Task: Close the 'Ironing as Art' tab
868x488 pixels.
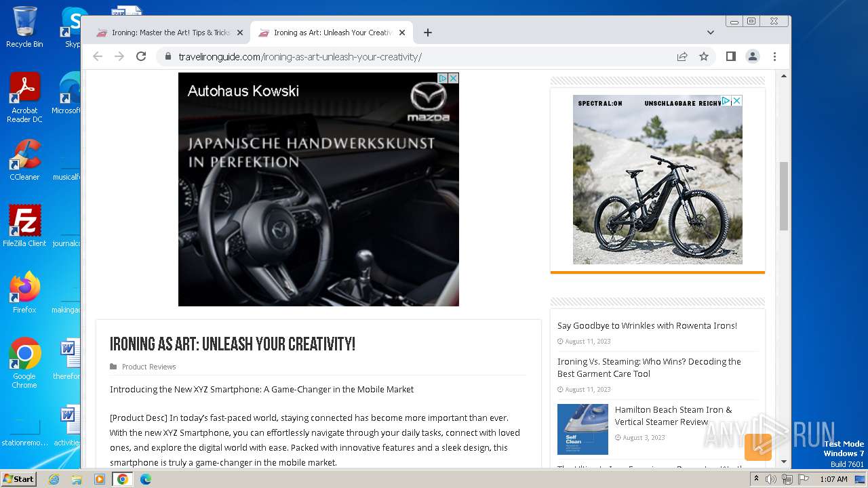Action: click(x=401, y=33)
